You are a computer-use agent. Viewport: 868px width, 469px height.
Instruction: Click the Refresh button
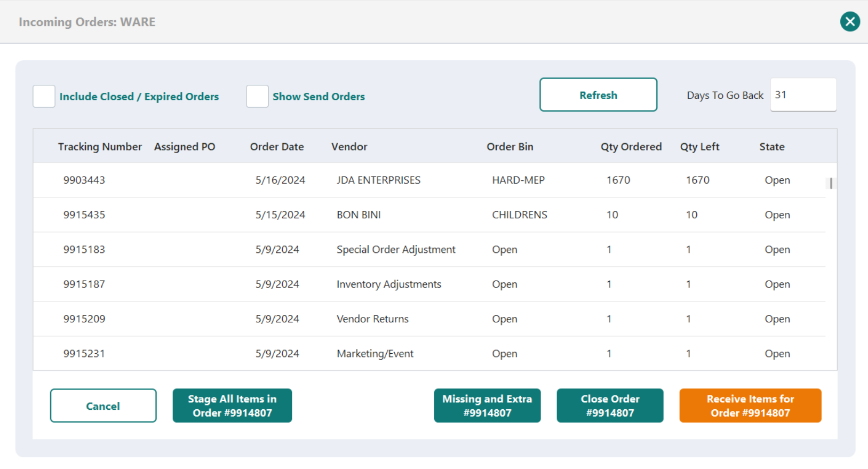click(x=598, y=95)
